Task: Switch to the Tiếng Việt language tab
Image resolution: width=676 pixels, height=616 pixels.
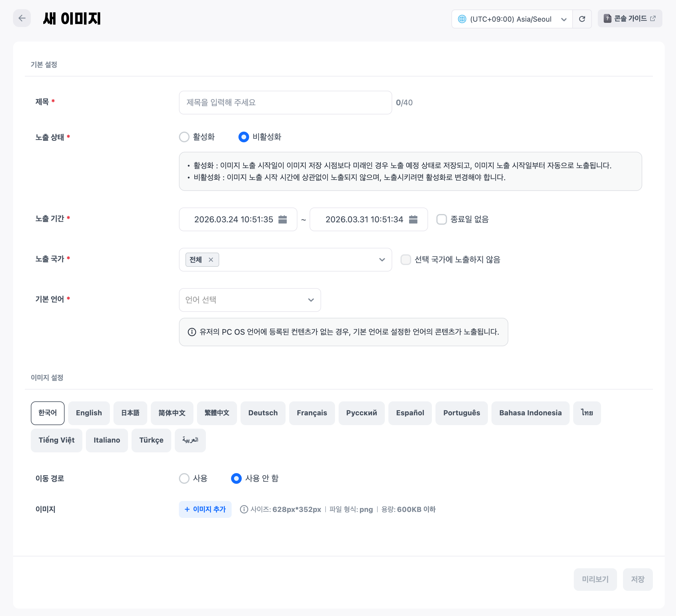Action: [x=56, y=440]
